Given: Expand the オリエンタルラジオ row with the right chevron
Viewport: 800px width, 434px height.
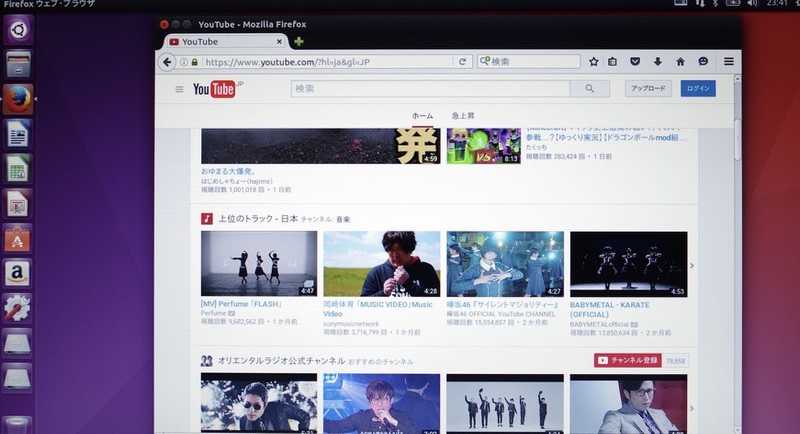Looking at the screenshot, I should coord(692,409).
